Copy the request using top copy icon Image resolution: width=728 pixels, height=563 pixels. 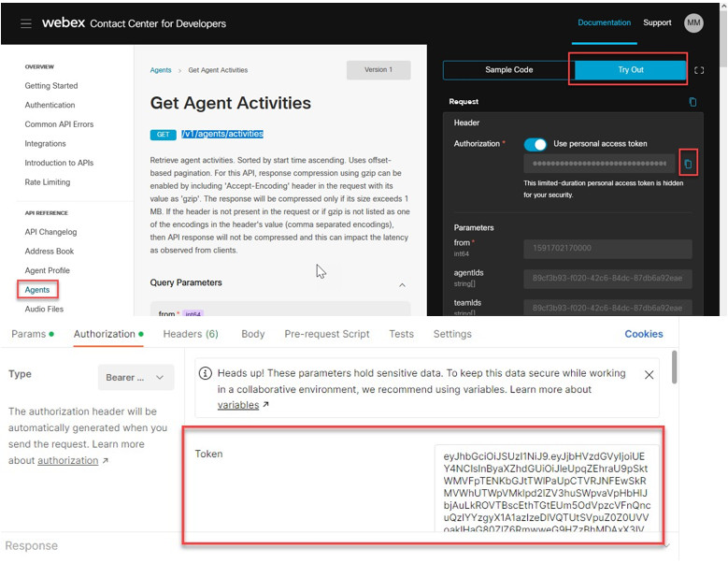tap(692, 102)
